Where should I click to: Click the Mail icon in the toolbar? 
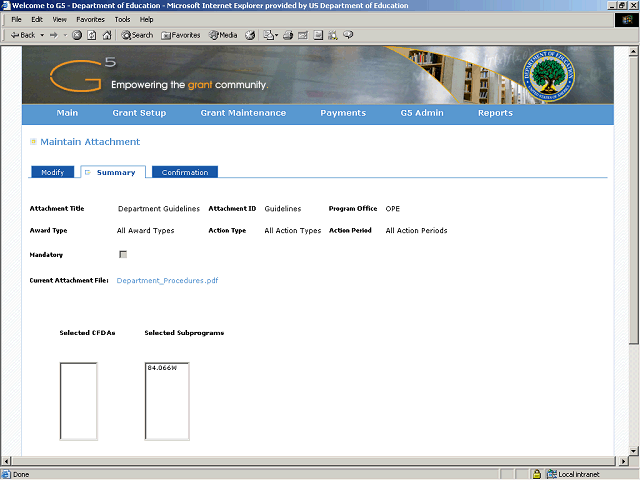point(269,35)
